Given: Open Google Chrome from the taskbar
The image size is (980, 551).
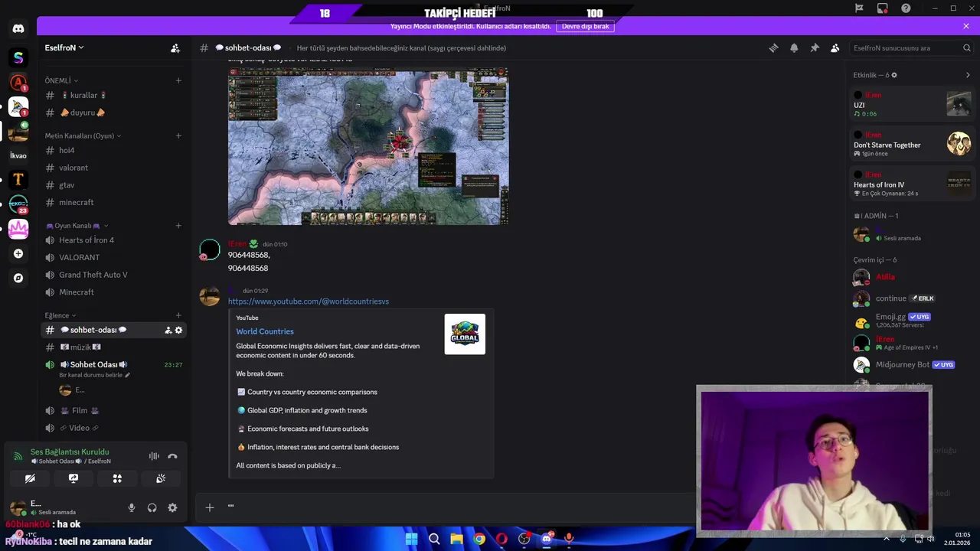Looking at the screenshot, I should coord(479,539).
